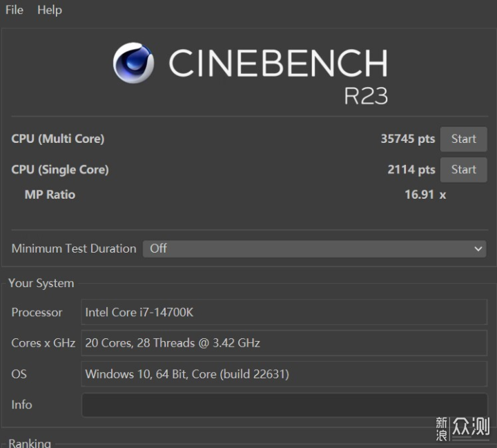The image size is (497, 448).
Task: Click the Processor label
Action: click(37, 312)
